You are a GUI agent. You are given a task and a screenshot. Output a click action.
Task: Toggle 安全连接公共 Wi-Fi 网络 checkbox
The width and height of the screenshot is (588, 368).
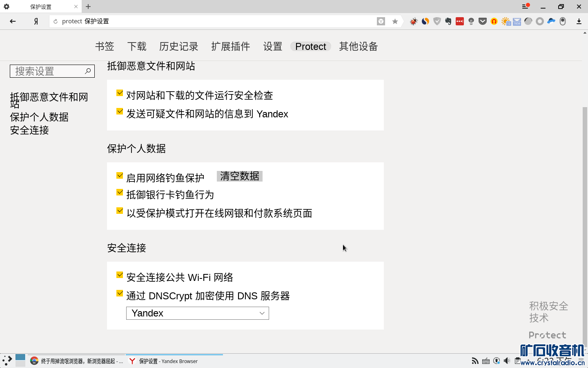point(120,275)
